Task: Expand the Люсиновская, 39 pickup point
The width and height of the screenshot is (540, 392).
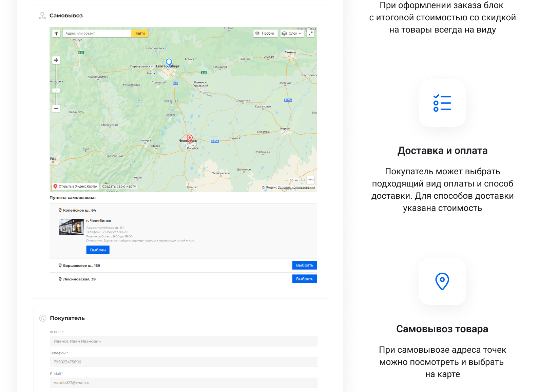Action: pos(79,279)
